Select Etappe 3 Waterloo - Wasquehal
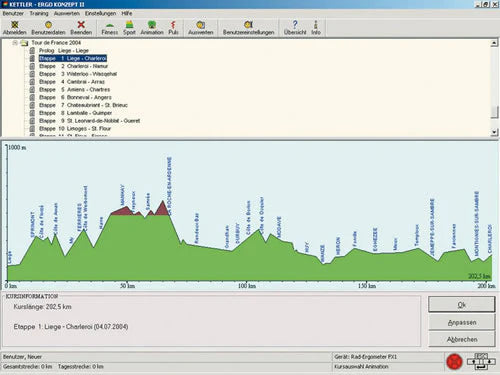This screenshot has width=500, height=375. tap(78, 74)
